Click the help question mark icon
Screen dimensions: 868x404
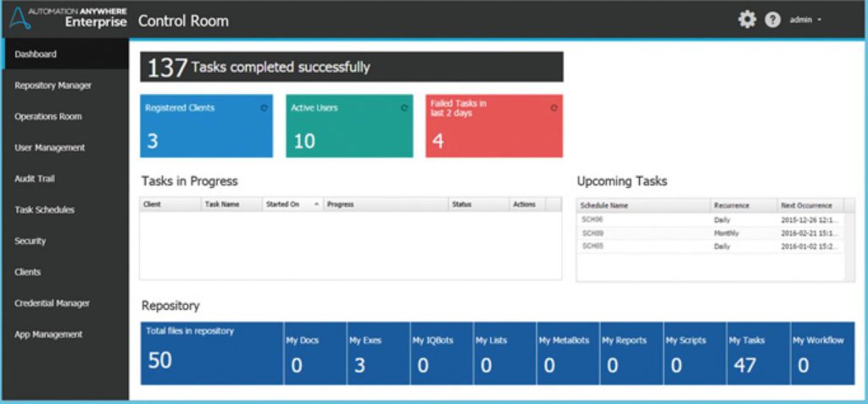[772, 19]
